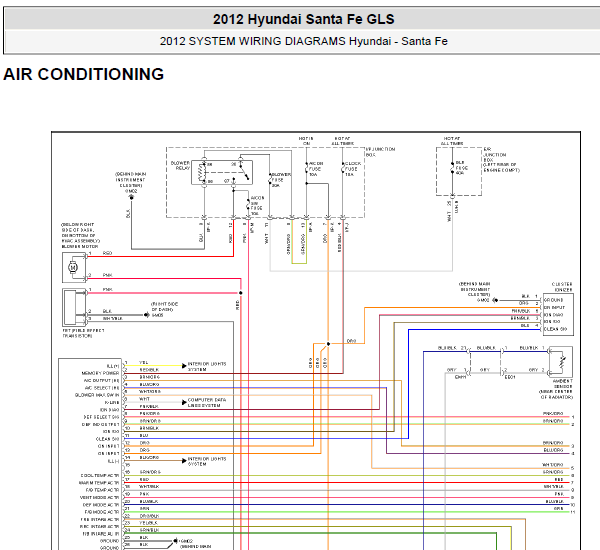Click the blower motor M symbol
600x550 pixels.
pyautogui.click(x=73, y=267)
